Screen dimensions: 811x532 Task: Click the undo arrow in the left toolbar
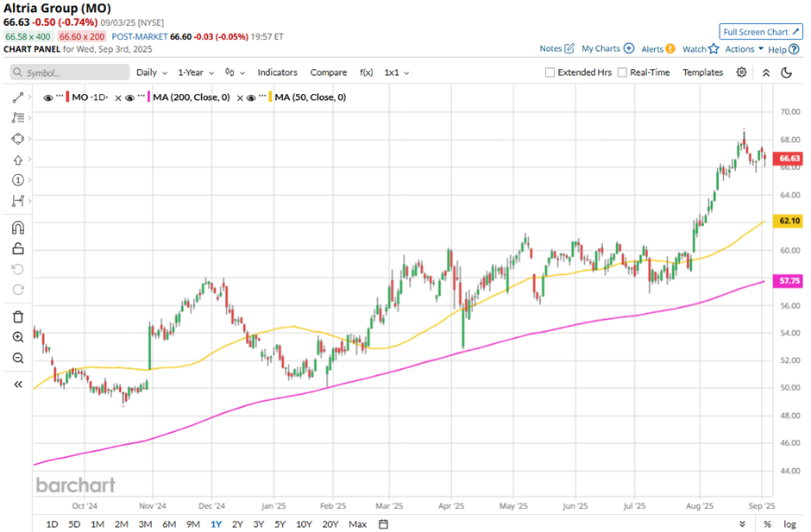(x=17, y=269)
